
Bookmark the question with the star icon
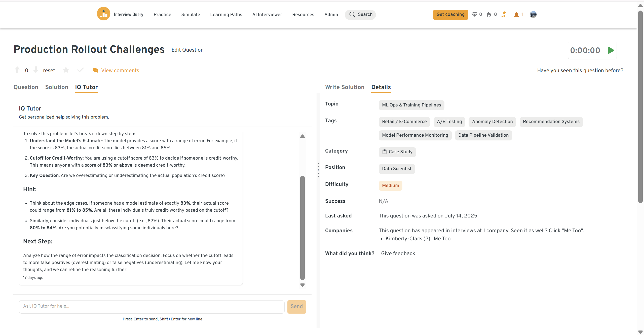[66, 70]
